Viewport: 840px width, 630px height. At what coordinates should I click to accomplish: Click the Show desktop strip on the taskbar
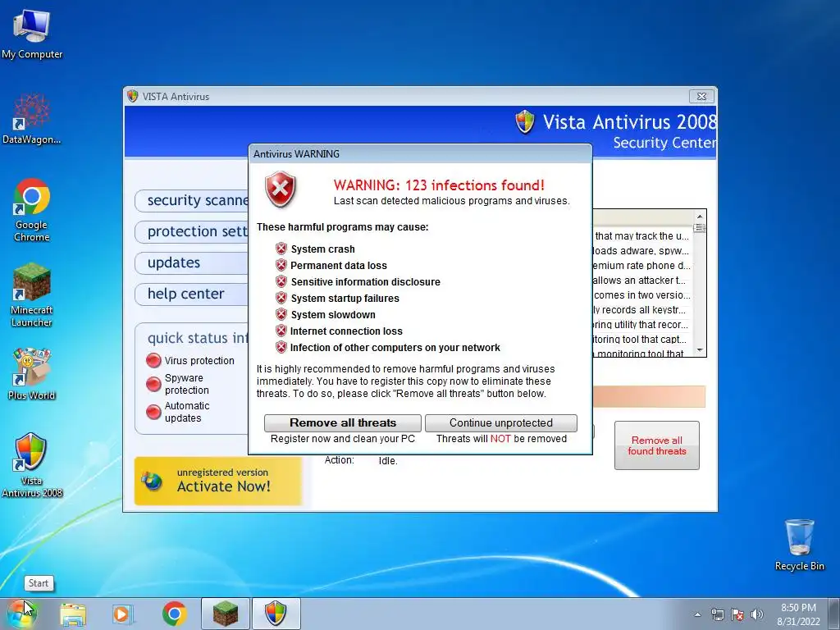834,614
